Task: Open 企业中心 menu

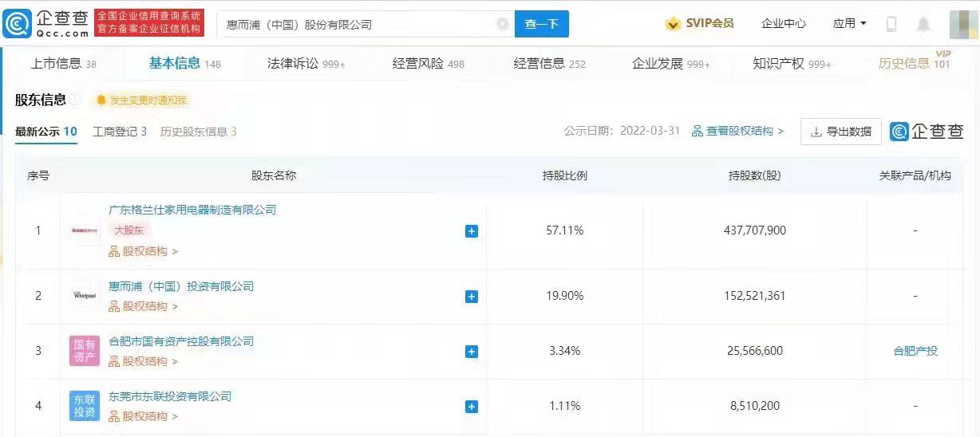Action: [784, 24]
